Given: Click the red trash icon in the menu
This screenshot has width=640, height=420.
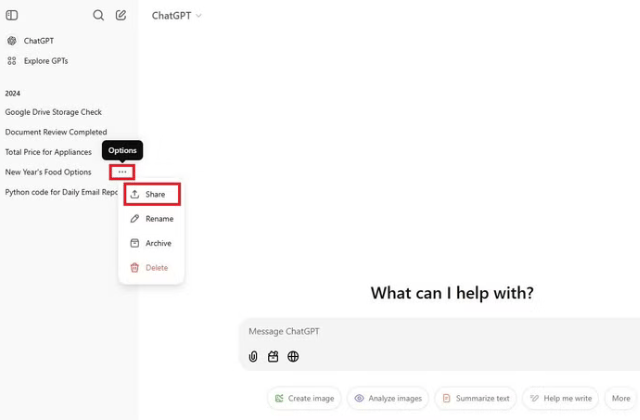Looking at the screenshot, I should point(135,268).
